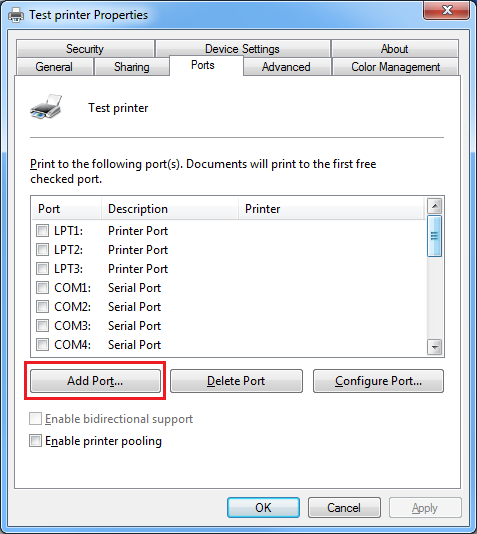Screen dimensions: 477x534
Task: Open the Advanced tab
Action: pos(286,67)
